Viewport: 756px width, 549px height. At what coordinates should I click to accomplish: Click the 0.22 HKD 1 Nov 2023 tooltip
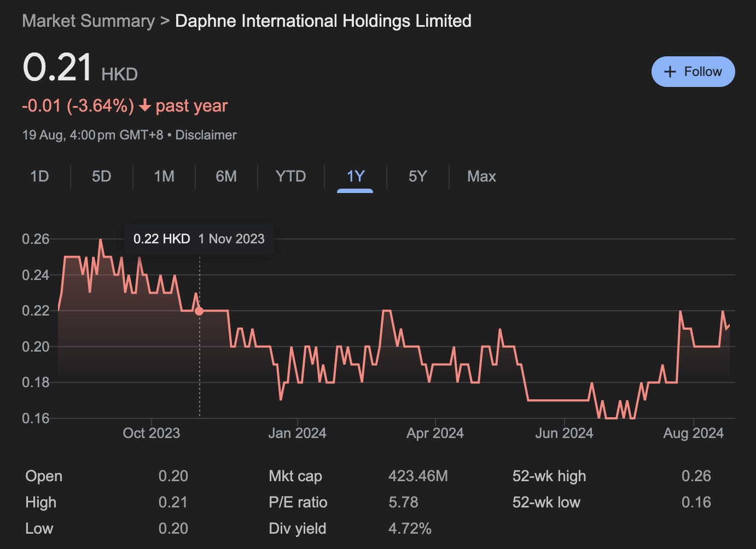199,239
